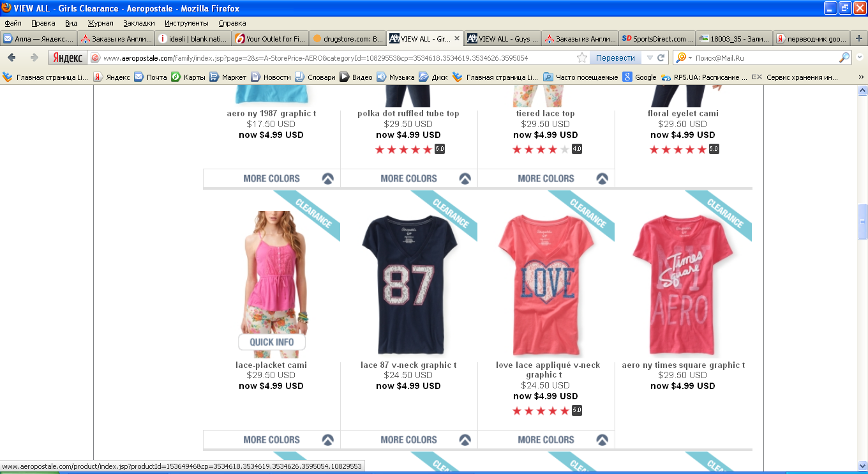Open the Инструменты menu

click(186, 23)
